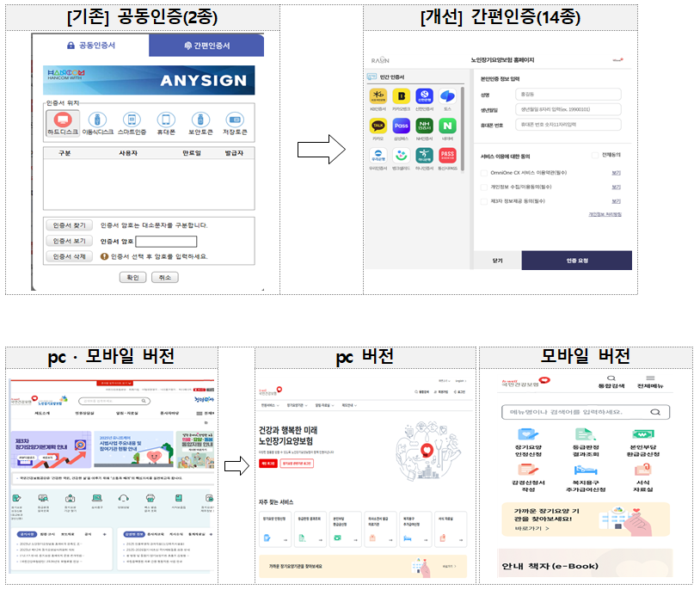
Task: Choose the Naver certificate icon
Action: [448, 126]
